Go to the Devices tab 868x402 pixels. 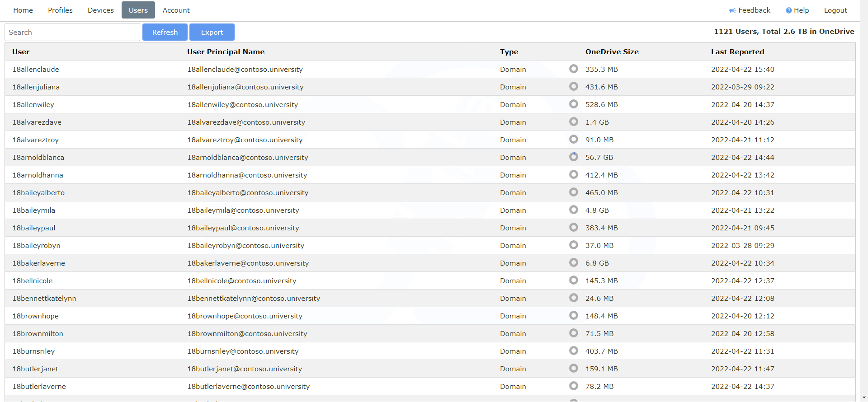[x=100, y=10]
